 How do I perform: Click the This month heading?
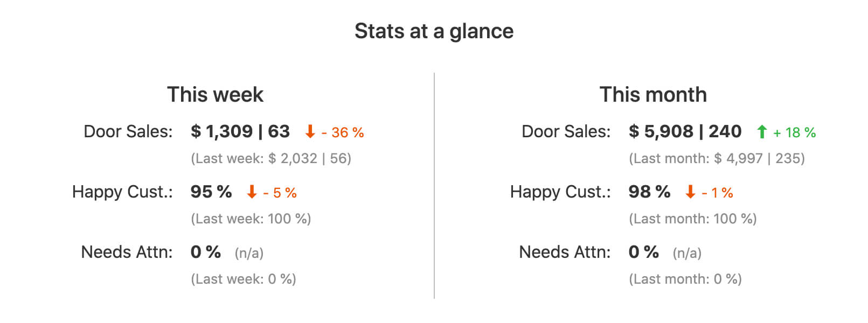pos(653,94)
